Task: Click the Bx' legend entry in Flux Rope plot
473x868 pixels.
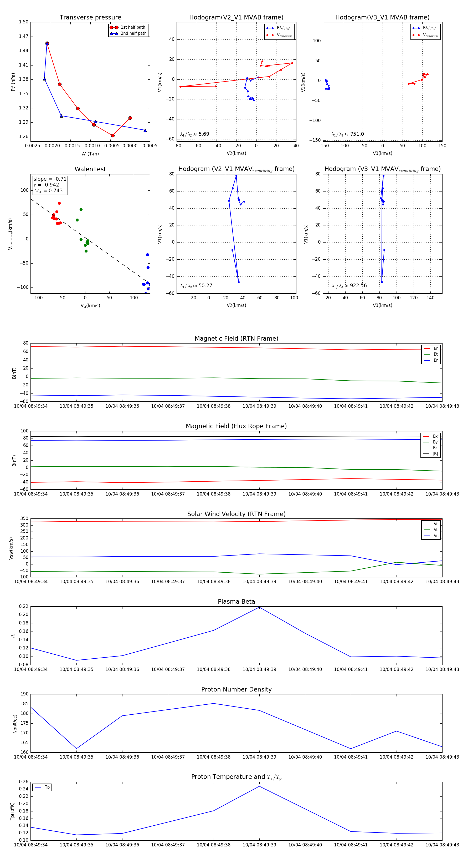Action: pyautogui.click(x=431, y=436)
